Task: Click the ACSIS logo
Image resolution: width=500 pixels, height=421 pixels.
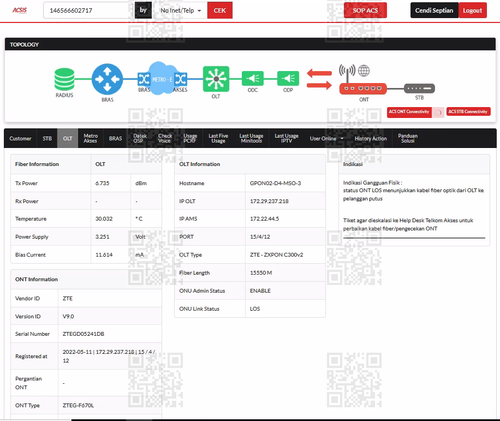Action: point(20,10)
